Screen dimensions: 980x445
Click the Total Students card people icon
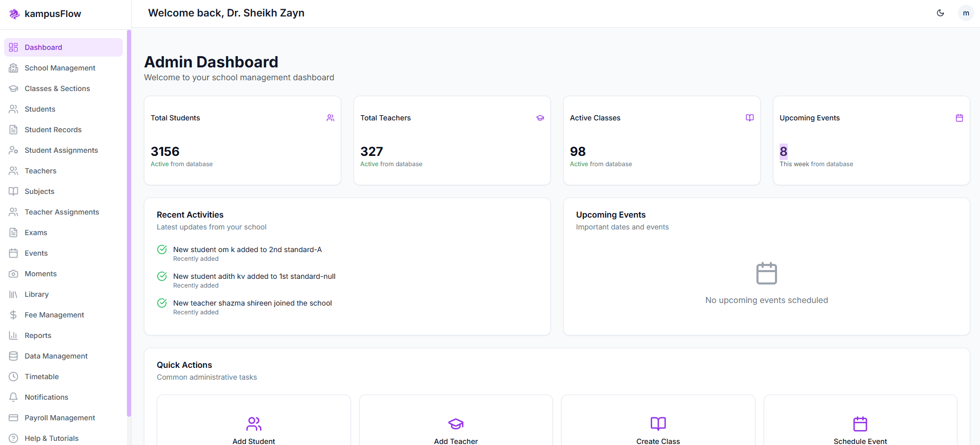pos(330,118)
